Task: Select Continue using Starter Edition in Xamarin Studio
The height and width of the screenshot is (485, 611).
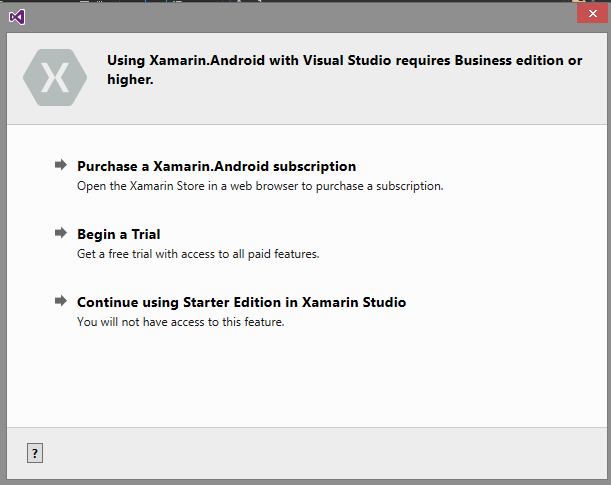Action: [241, 302]
